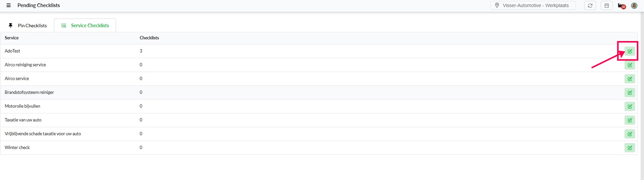The image size is (644, 180).
Task: Open the Visser-Automotive - Werkplaats location selector
Action: 533,5
